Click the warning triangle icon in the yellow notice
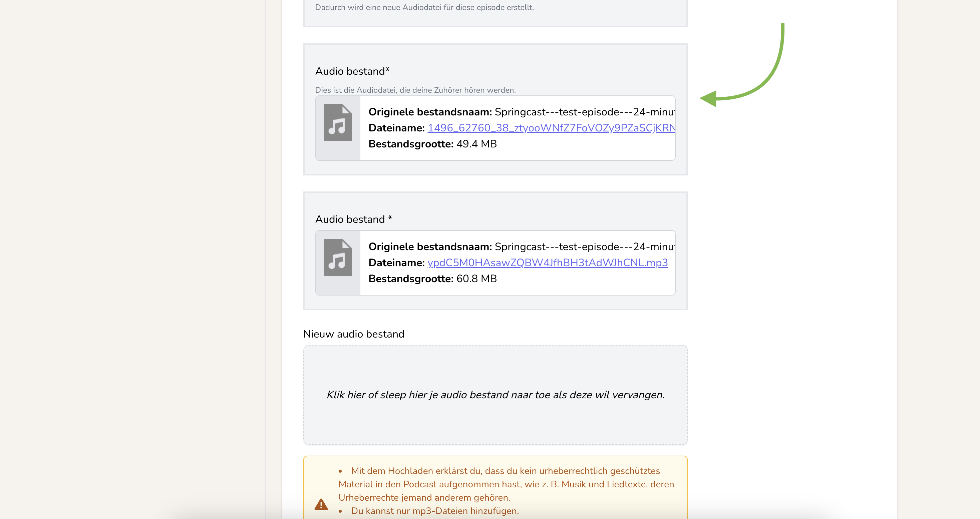Screen dimensions: 980x519 321,504
